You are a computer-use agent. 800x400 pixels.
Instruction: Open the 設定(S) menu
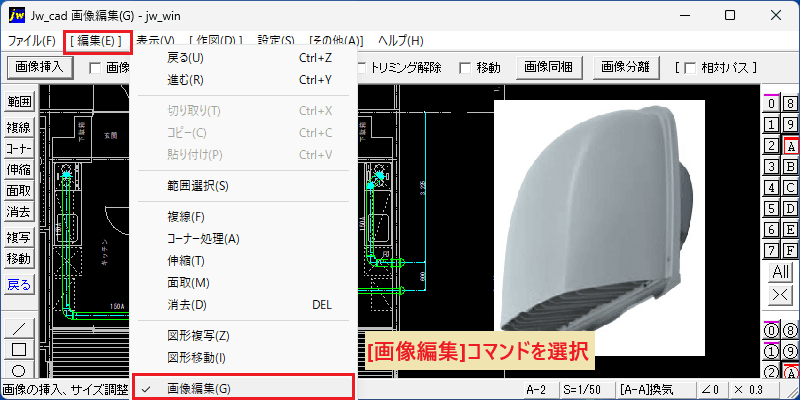[276, 41]
